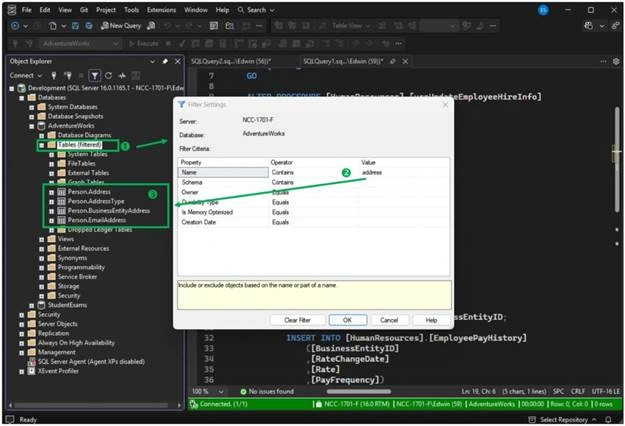Viewport: 625px width, 426px height.
Task: Open the View menu
Action: 65,10
